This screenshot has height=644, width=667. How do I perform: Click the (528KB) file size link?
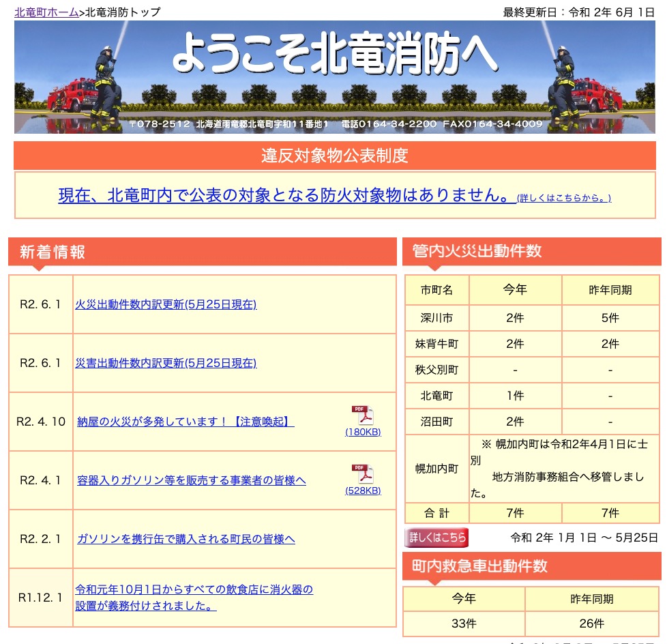coord(363,491)
